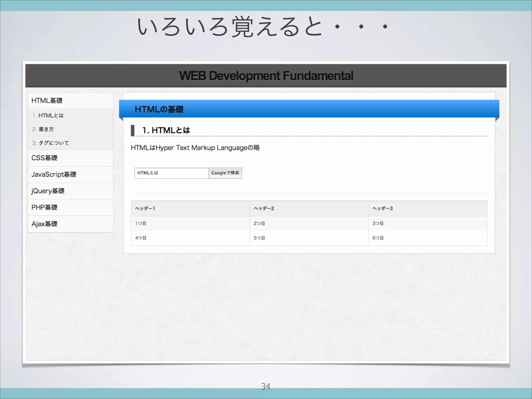Navigate to PHP基礎 in the sidebar

44,207
